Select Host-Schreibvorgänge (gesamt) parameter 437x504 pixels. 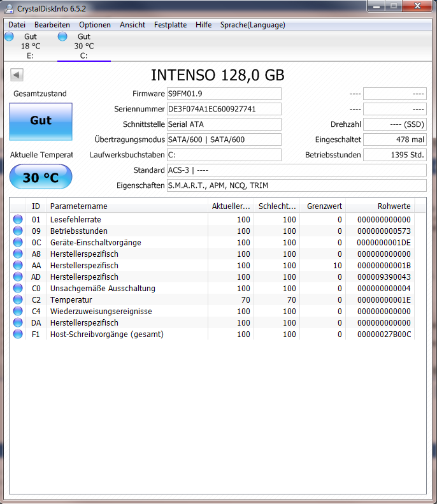coord(106,335)
